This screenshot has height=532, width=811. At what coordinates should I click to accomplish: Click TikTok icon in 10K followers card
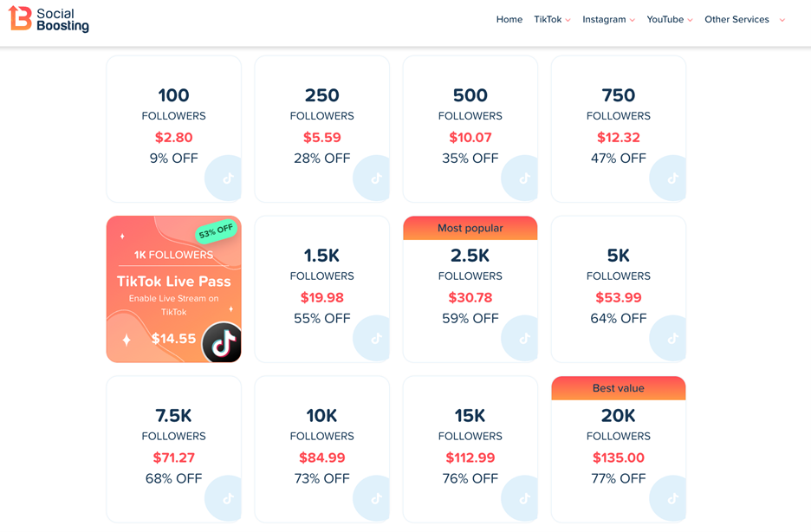tap(376, 498)
